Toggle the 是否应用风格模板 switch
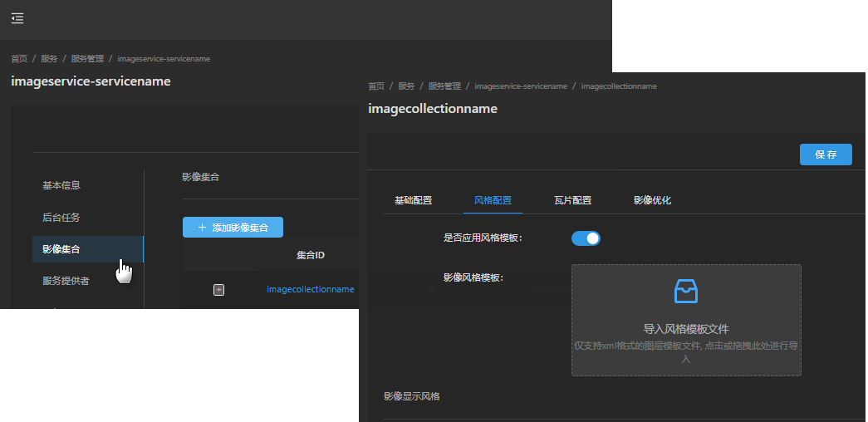Viewport: 868px width, 422px height. tap(586, 238)
